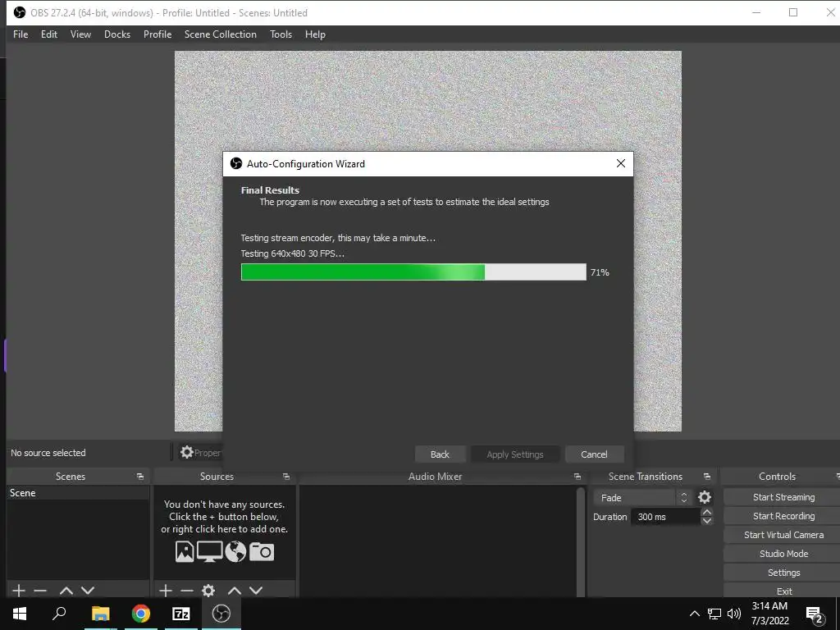Image resolution: width=840 pixels, height=630 pixels.
Task: Open the Docks menu
Action: tap(116, 34)
